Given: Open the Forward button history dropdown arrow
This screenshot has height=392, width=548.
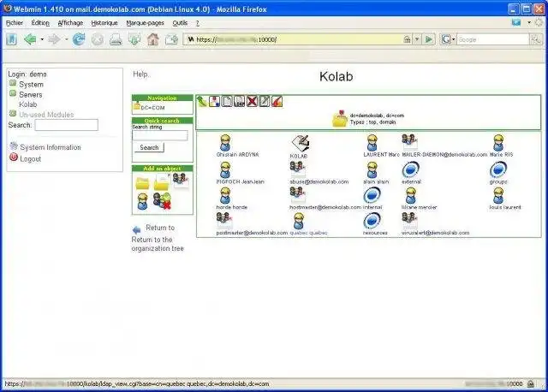Looking at the screenshot, I should click(67, 39).
